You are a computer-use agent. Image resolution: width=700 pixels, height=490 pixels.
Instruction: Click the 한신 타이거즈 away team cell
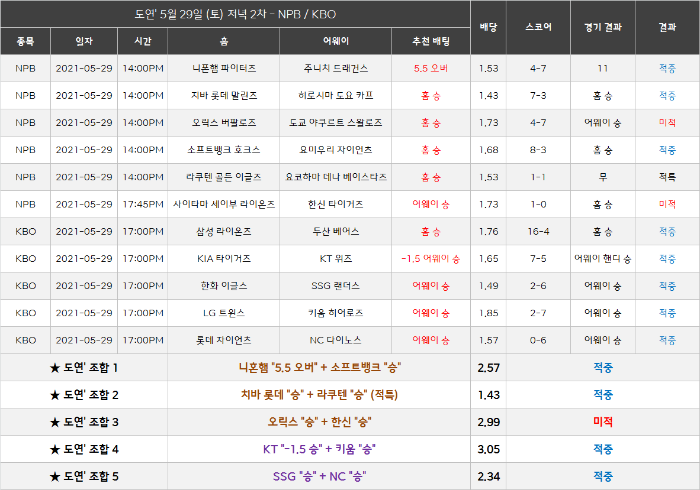(x=336, y=204)
